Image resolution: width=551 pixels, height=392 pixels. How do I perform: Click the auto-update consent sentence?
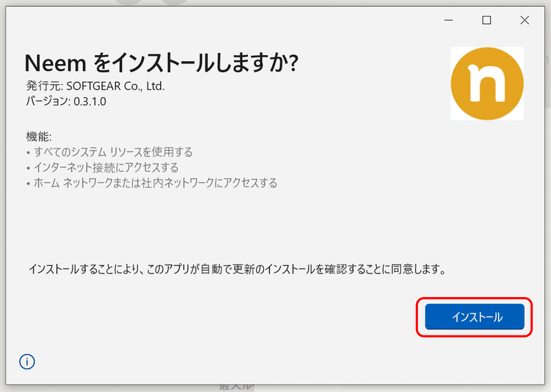tap(238, 269)
